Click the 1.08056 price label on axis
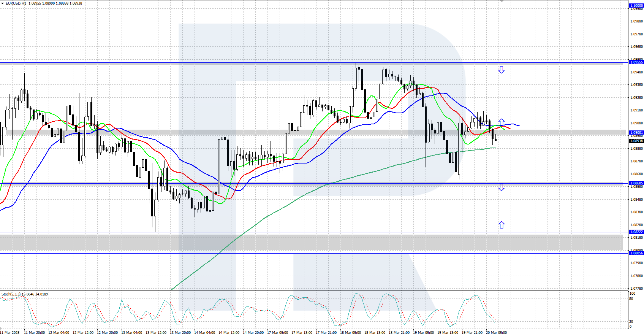This screenshot has height=335, width=644. pos(636,253)
